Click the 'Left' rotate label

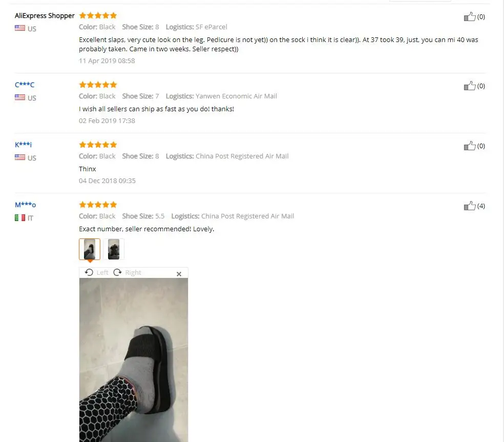pos(102,273)
